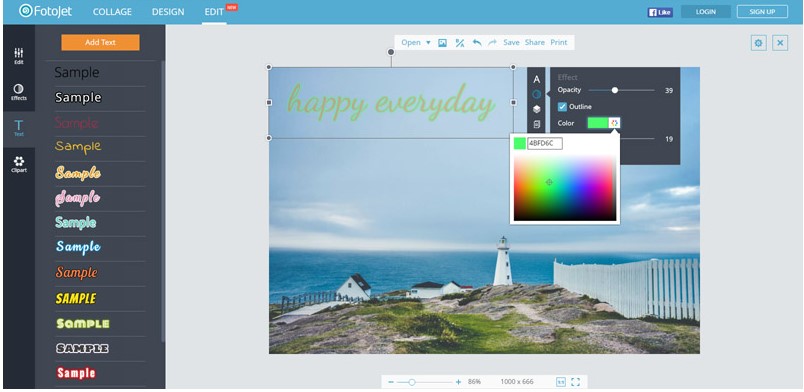Select the Text sidebar tool
This screenshot has height=392, width=804.
[x=19, y=128]
